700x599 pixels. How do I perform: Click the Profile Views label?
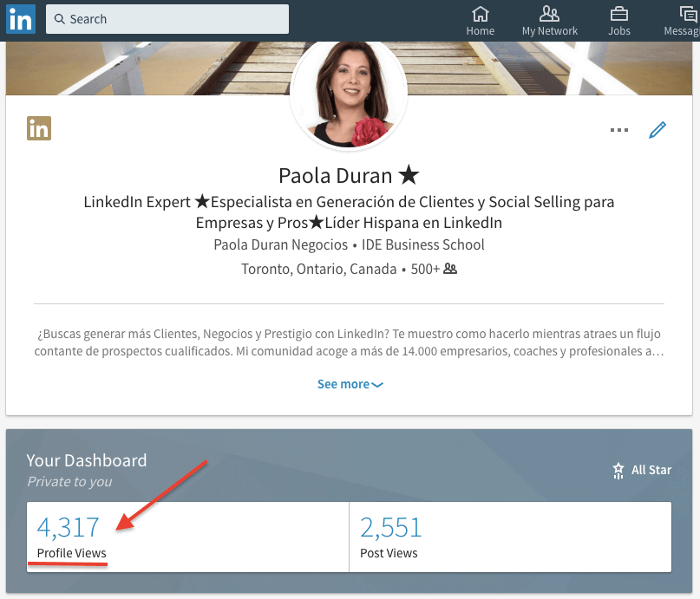pyautogui.click(x=71, y=553)
